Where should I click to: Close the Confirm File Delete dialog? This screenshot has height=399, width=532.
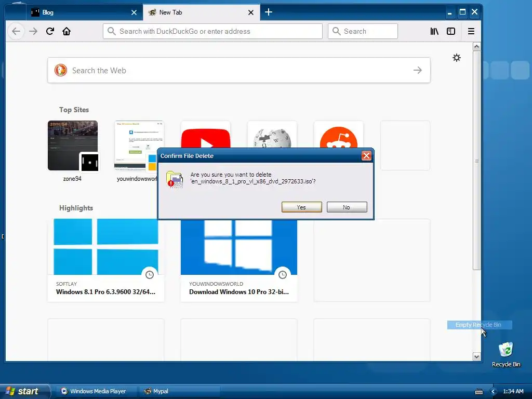click(x=366, y=156)
